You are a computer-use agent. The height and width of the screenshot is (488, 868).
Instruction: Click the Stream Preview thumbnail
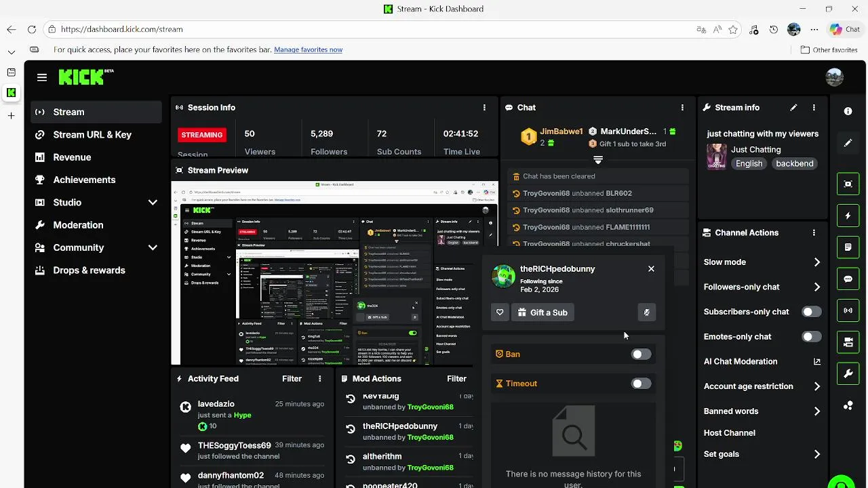click(335, 273)
